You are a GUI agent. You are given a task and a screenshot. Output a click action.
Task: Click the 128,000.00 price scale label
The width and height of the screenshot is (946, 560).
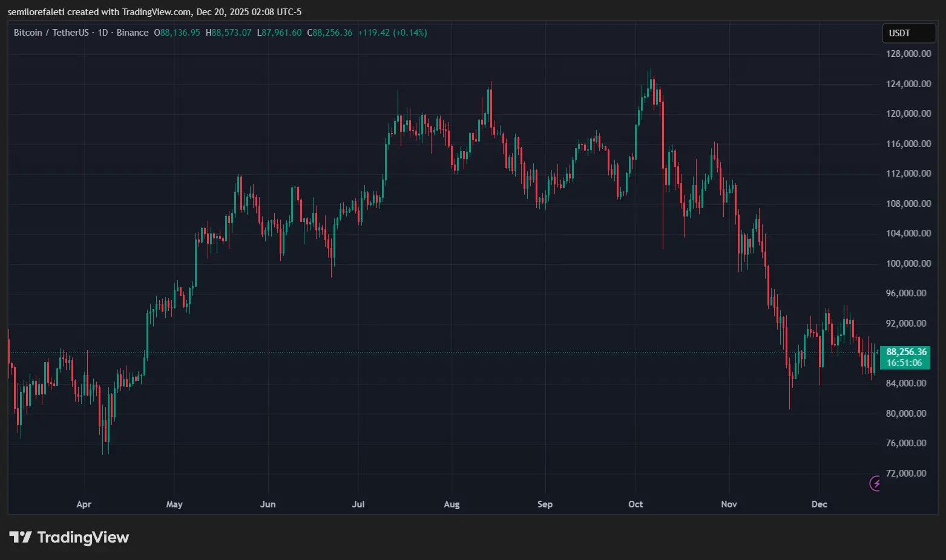pos(907,53)
